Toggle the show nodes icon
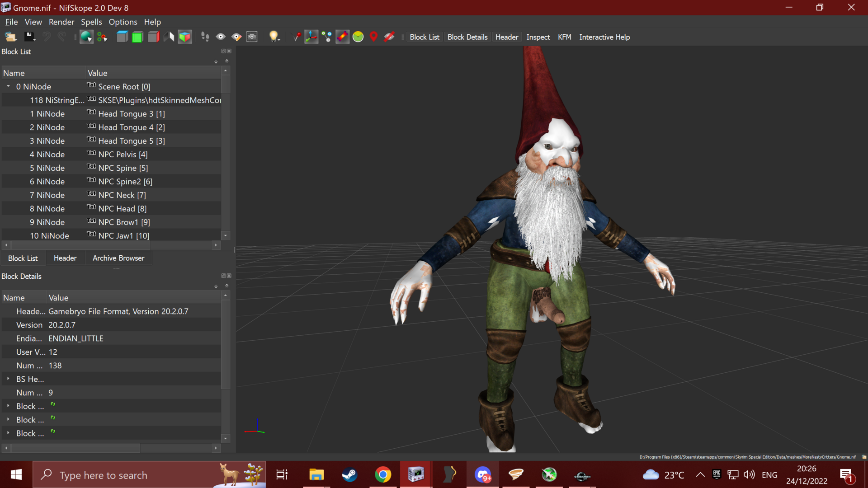Viewport: 868px width, 488px height. (327, 37)
